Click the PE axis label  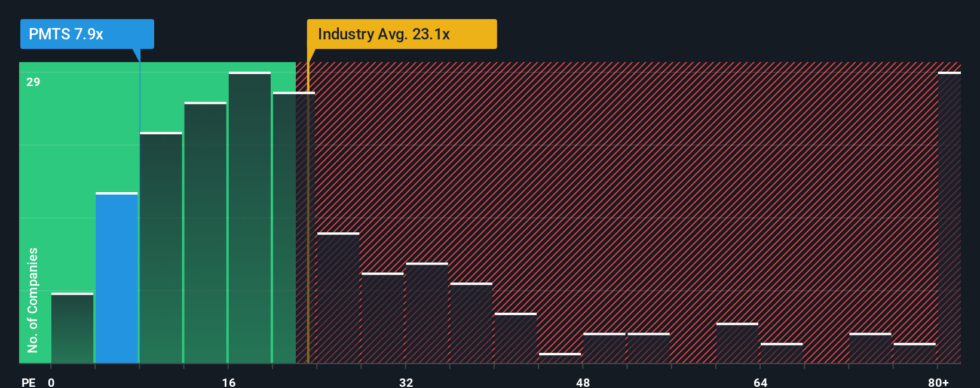(x=29, y=382)
